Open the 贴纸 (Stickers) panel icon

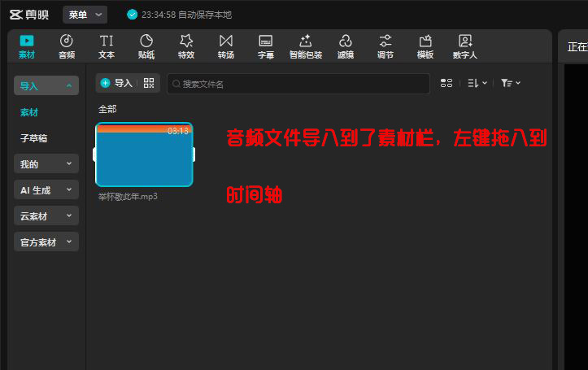tap(146, 46)
